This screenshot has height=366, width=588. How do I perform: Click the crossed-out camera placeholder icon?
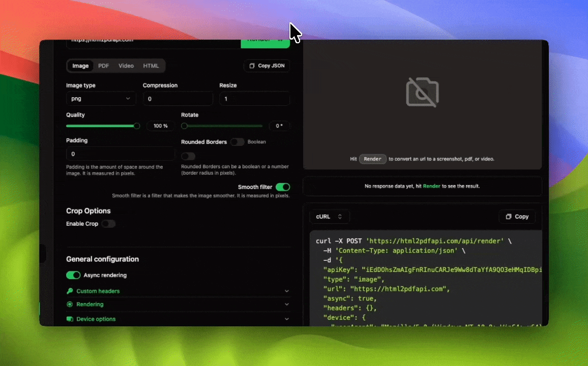tap(422, 92)
